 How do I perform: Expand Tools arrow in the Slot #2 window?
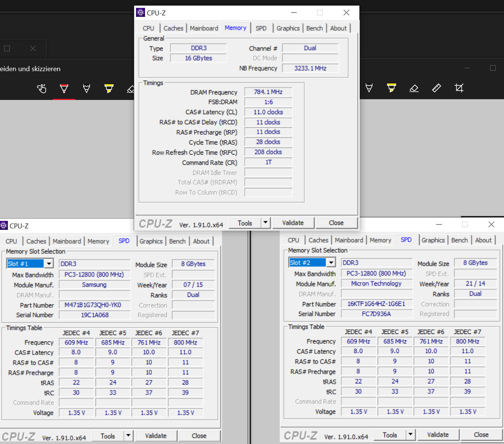pyautogui.click(x=410, y=435)
